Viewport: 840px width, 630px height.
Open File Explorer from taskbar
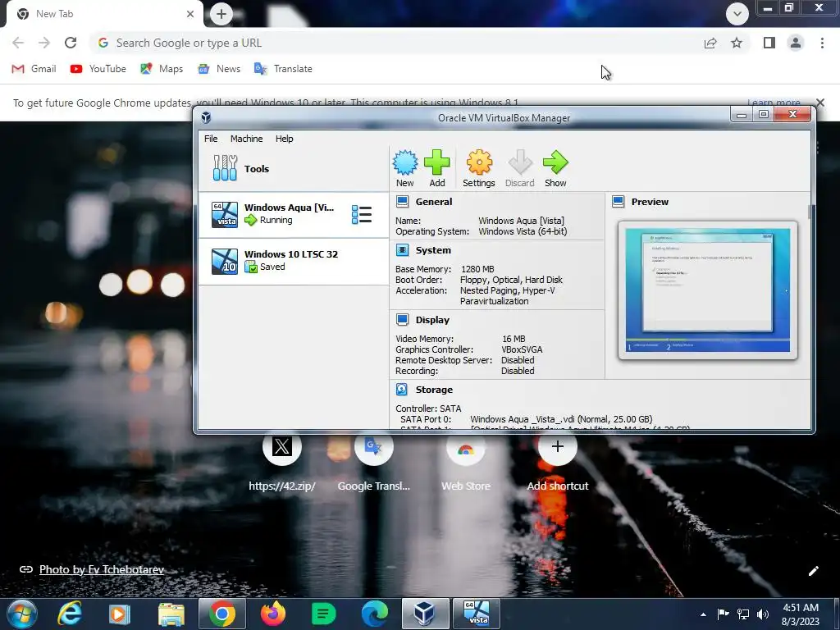click(171, 614)
